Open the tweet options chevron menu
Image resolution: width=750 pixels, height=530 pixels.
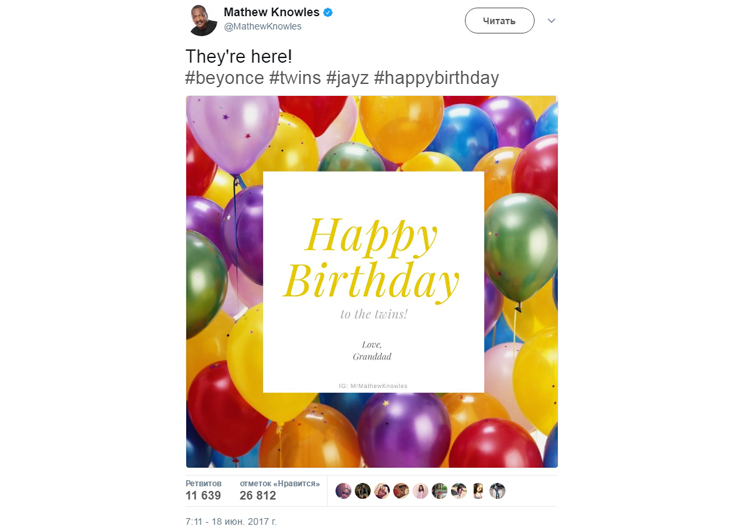pyautogui.click(x=551, y=21)
